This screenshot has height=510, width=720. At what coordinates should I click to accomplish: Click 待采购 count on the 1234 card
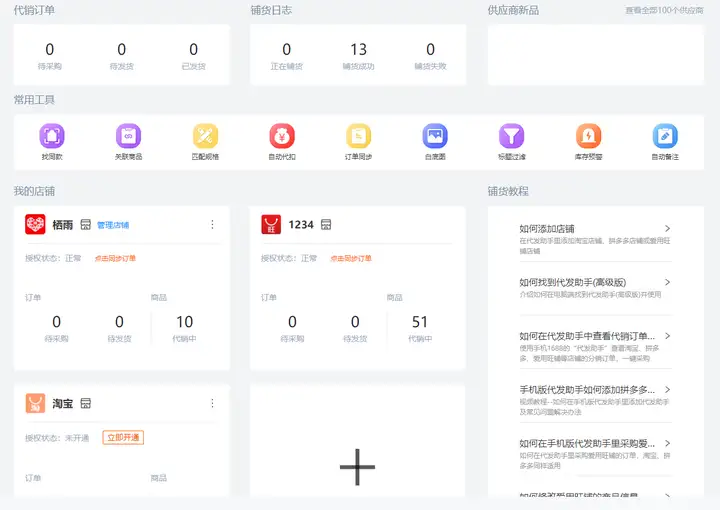click(x=292, y=322)
